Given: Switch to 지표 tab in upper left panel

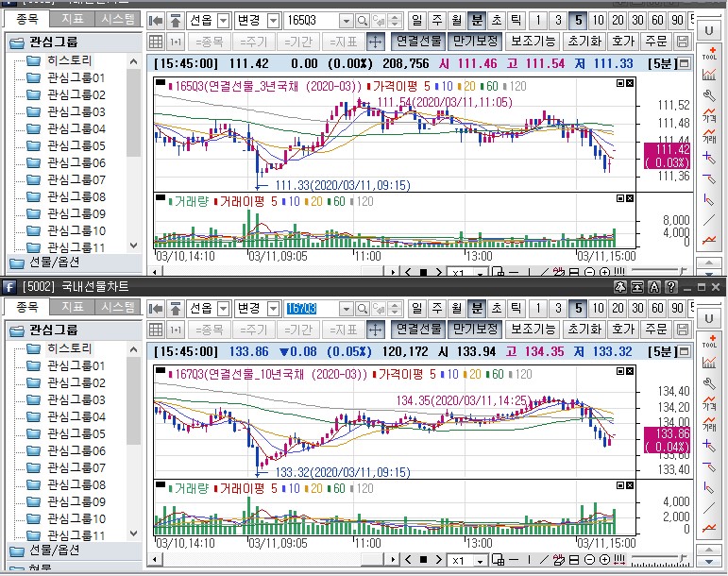Looking at the screenshot, I should 72,19.
